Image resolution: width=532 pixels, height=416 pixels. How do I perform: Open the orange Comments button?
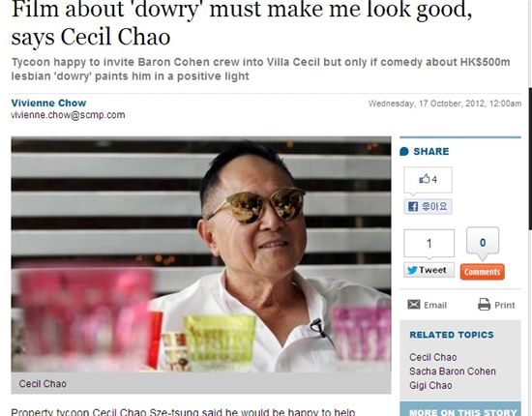(482, 272)
